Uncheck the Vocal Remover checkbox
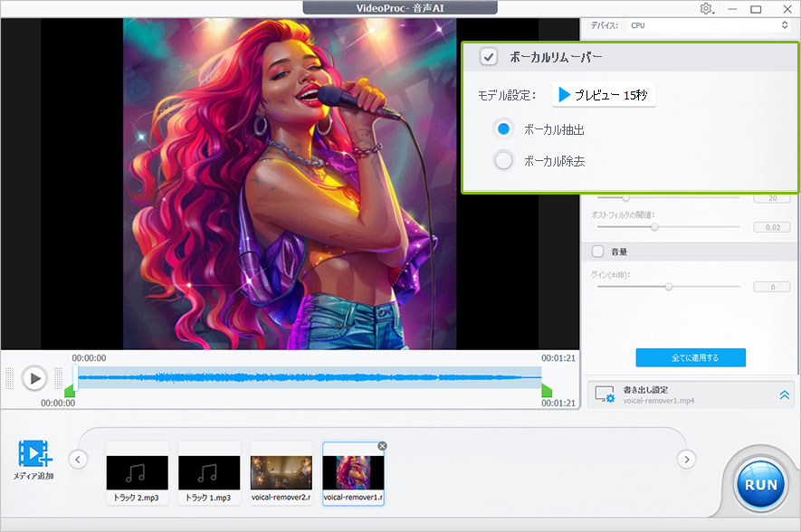This screenshot has height=532, width=801. tap(489, 57)
